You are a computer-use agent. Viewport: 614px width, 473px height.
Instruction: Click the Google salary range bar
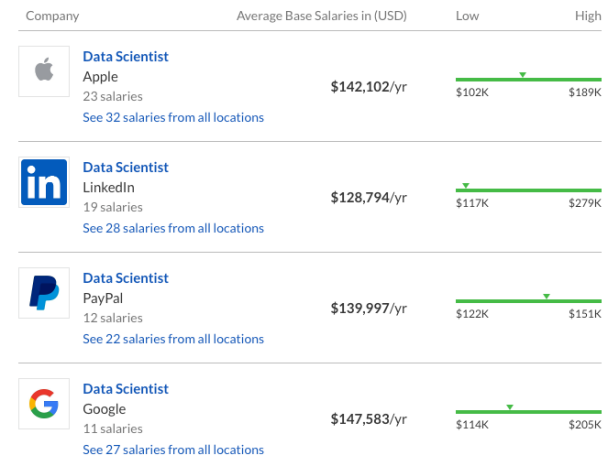click(x=529, y=412)
